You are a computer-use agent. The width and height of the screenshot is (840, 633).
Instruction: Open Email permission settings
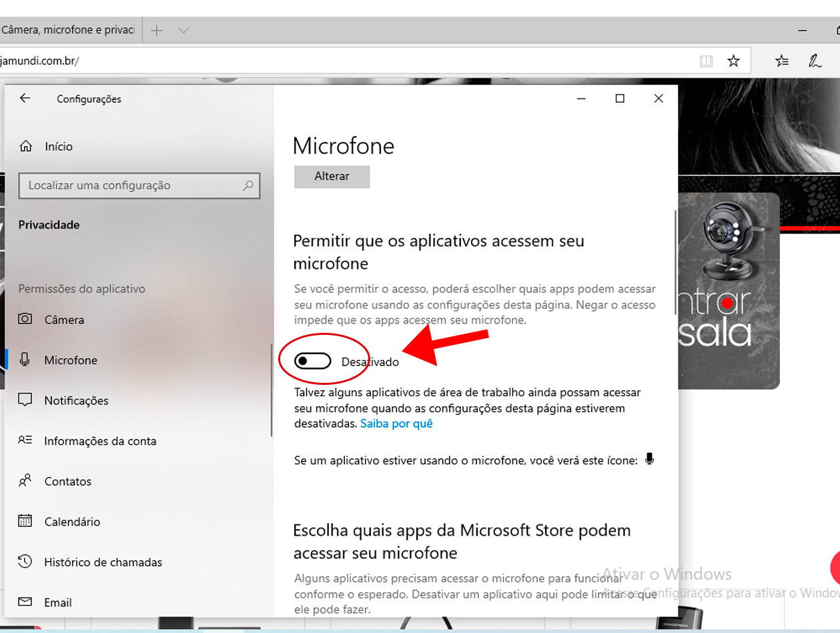click(57, 602)
